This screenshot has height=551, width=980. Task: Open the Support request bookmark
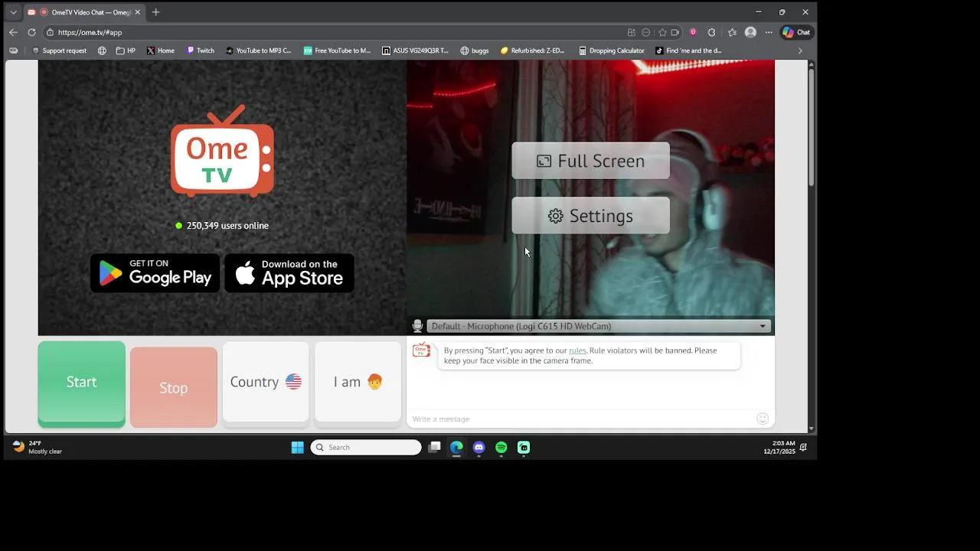coord(60,51)
